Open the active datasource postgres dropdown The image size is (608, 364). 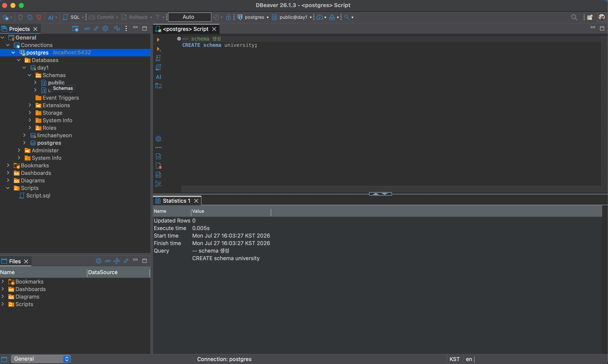253,17
